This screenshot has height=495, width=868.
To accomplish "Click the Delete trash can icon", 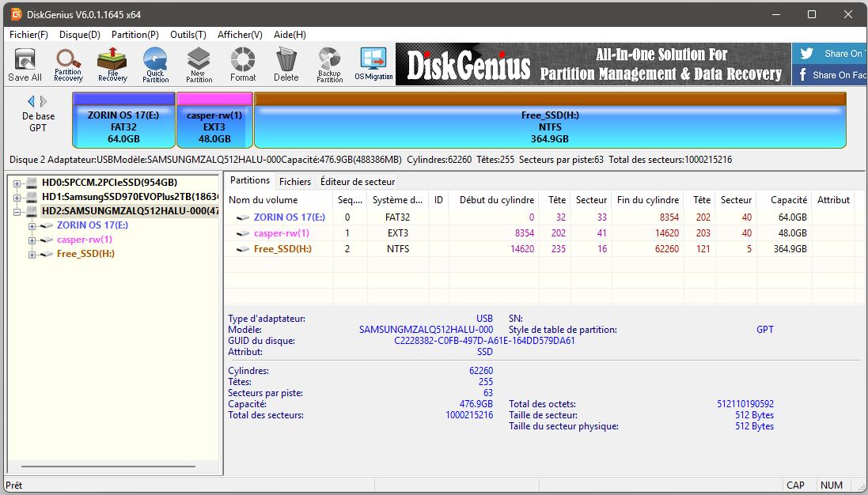I will pyautogui.click(x=286, y=66).
